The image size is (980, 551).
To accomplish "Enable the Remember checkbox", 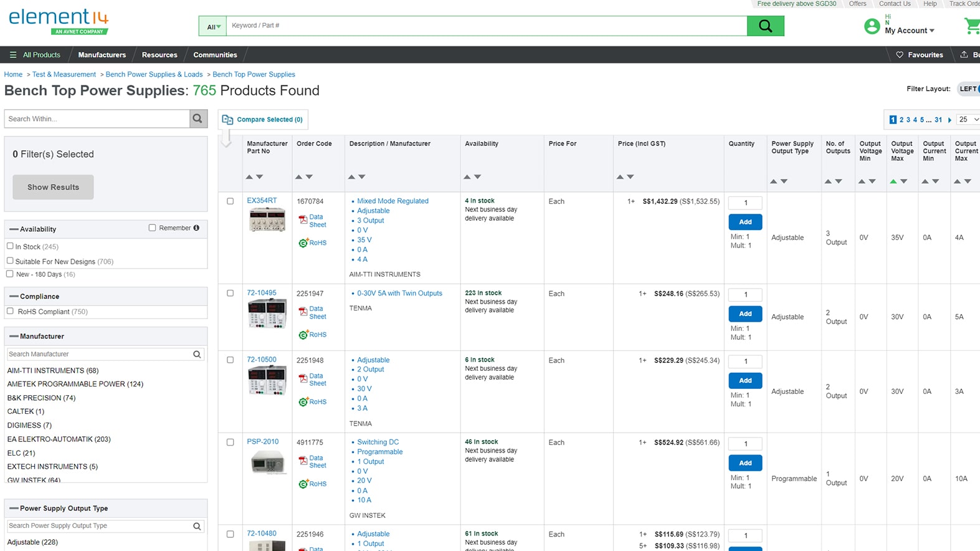I will pos(152,228).
